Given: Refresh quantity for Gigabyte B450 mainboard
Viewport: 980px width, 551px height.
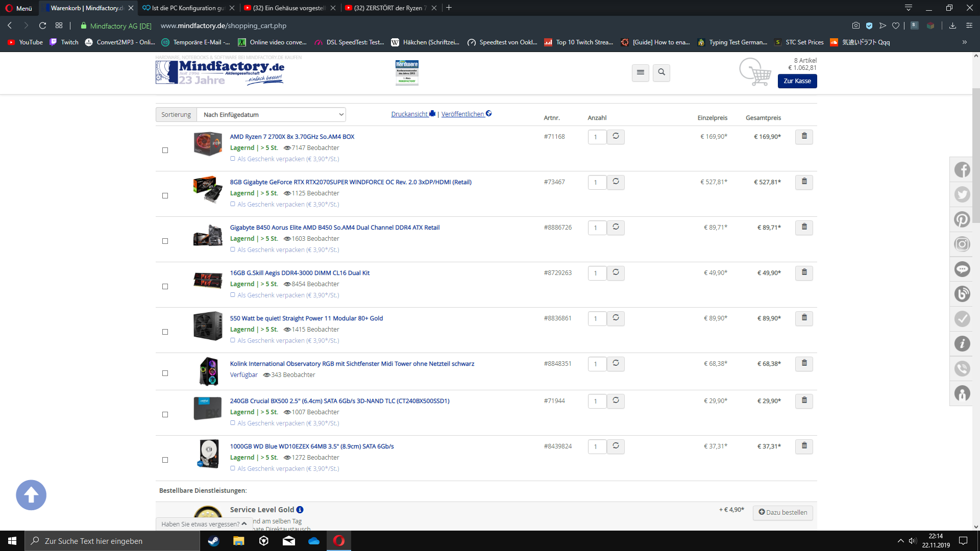Looking at the screenshot, I should [616, 228].
